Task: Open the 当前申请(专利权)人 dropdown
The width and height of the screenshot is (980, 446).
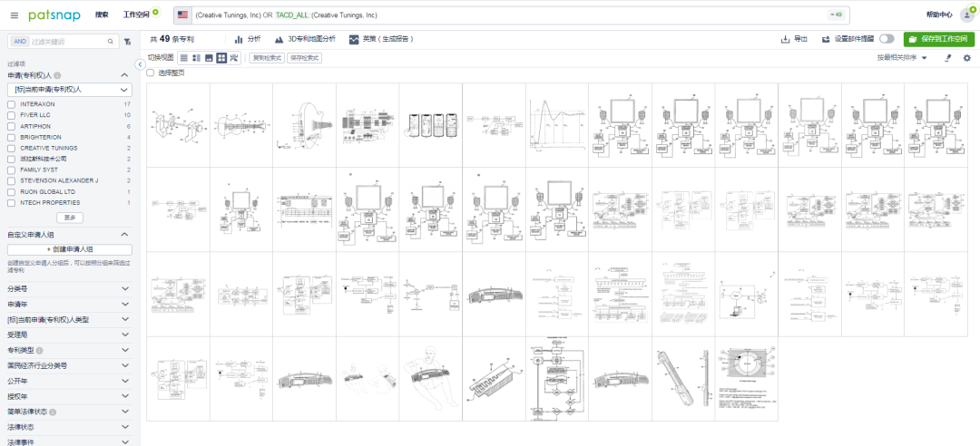Action: tap(69, 90)
